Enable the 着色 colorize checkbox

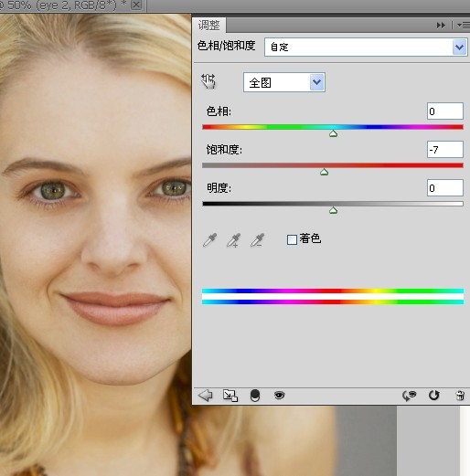(x=292, y=239)
